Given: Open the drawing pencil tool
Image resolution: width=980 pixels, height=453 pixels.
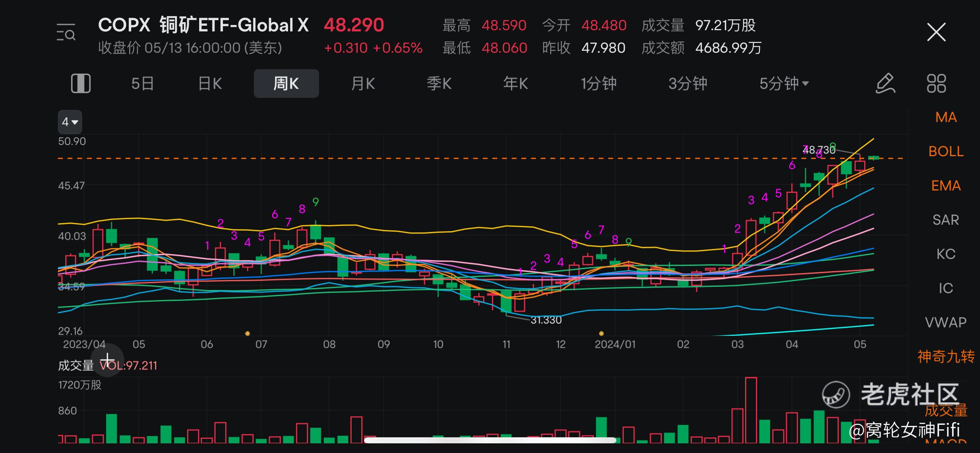Looking at the screenshot, I should (885, 83).
